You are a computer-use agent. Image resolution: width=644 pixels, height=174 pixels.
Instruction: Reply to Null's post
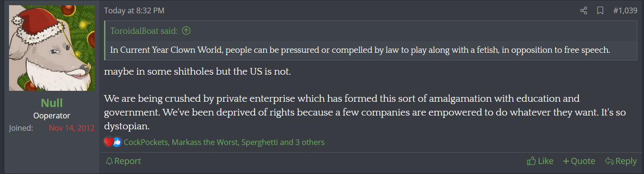point(621,161)
